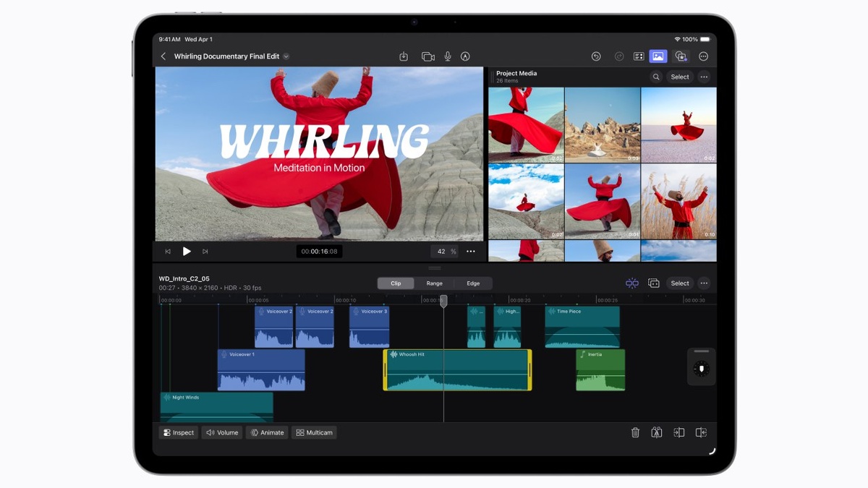Select the green Inertia music clip
The image size is (868, 488).
[600, 370]
